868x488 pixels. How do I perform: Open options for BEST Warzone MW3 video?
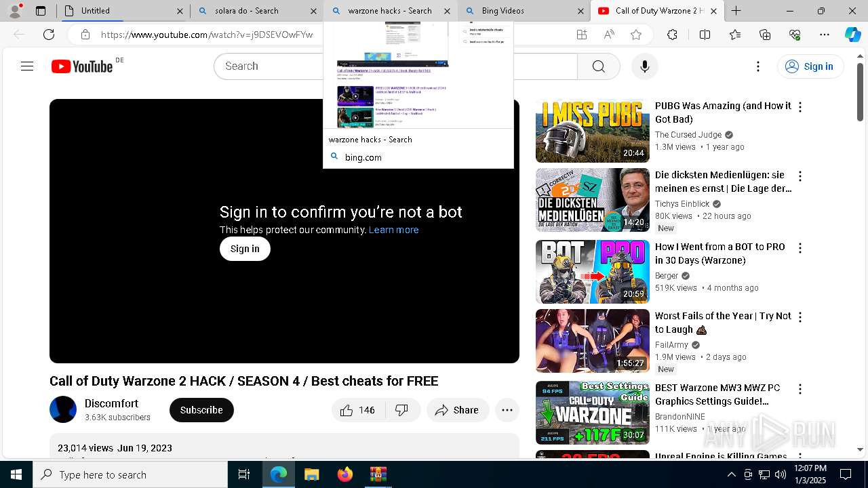(x=800, y=389)
